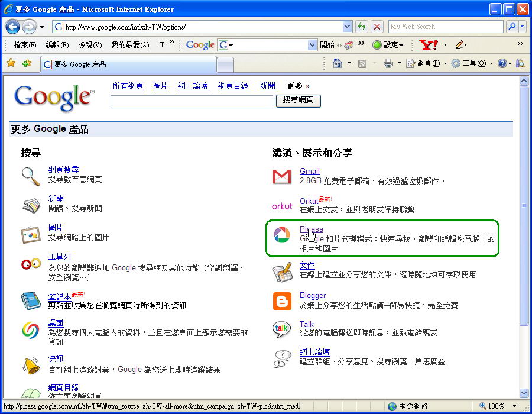This screenshot has width=532, height=414.
Task: Open the 檔案(F) menu
Action: (25, 45)
